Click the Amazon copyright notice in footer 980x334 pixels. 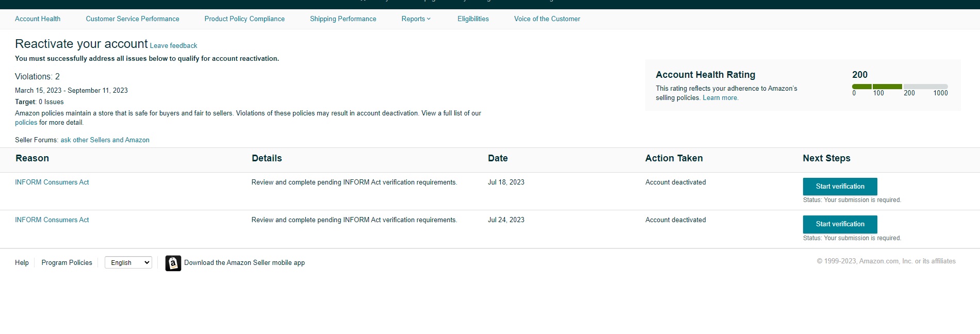point(886,261)
